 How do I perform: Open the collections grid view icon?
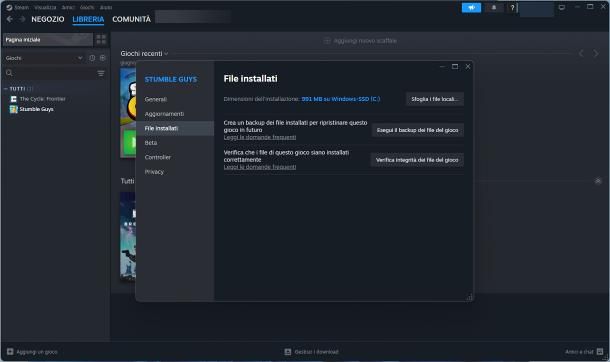[x=101, y=39]
